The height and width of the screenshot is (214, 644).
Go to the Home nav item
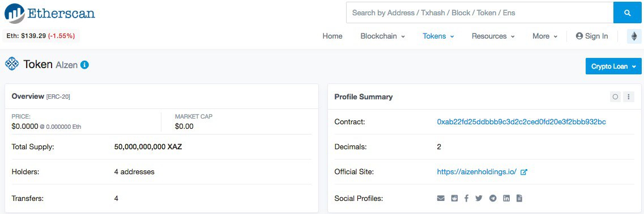(x=332, y=36)
